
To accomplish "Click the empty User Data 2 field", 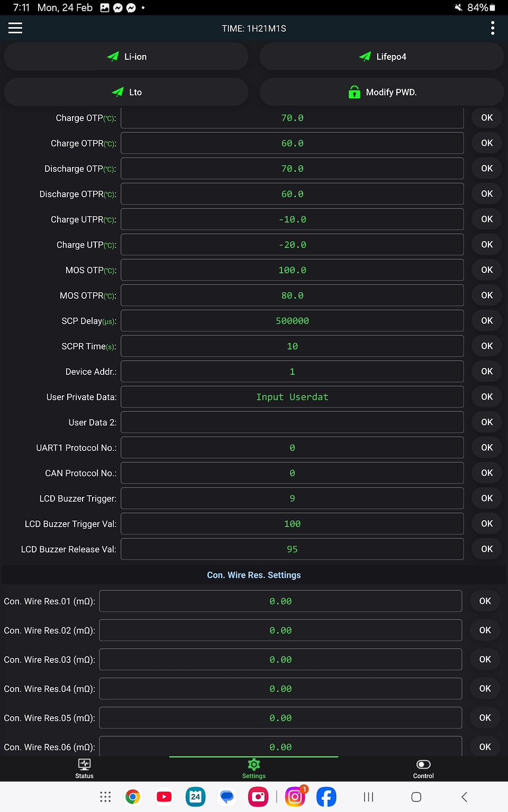I will [x=292, y=422].
